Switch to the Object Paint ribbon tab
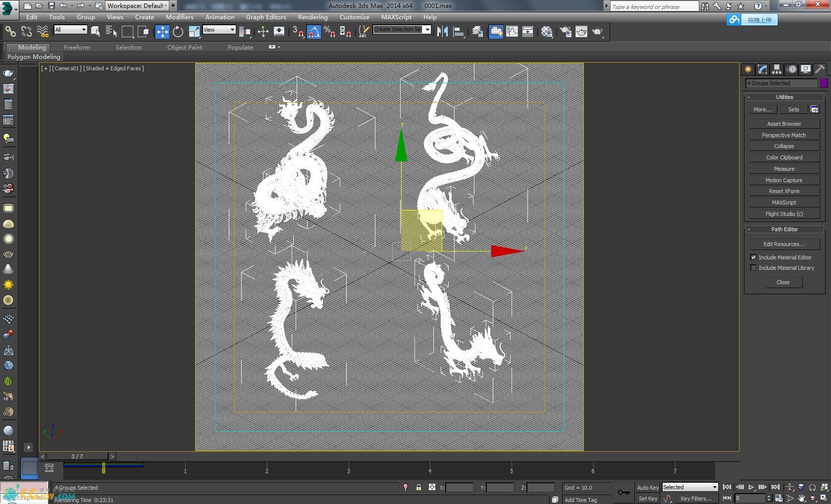Screen dimensions: 831x504 click(185, 47)
